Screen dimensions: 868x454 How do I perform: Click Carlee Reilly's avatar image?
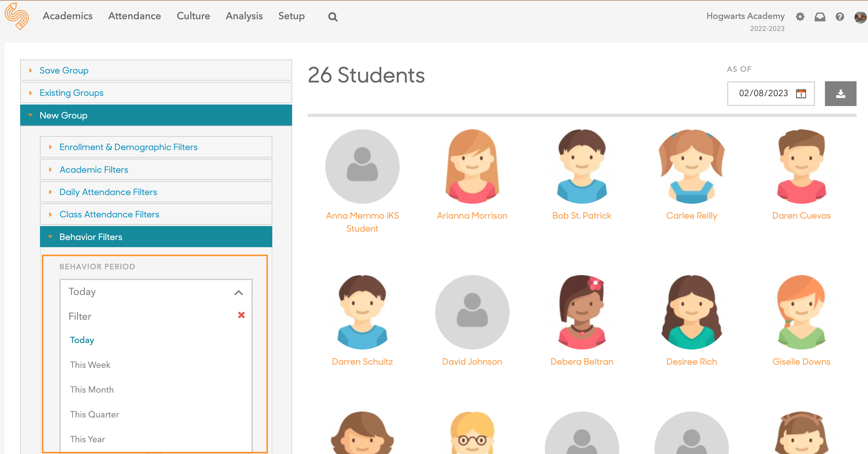(x=691, y=167)
